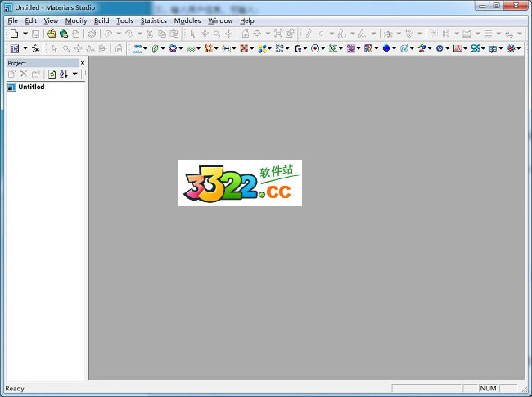The image size is (532, 397).
Task: Click the blue study table module icon
Action: tap(14, 48)
